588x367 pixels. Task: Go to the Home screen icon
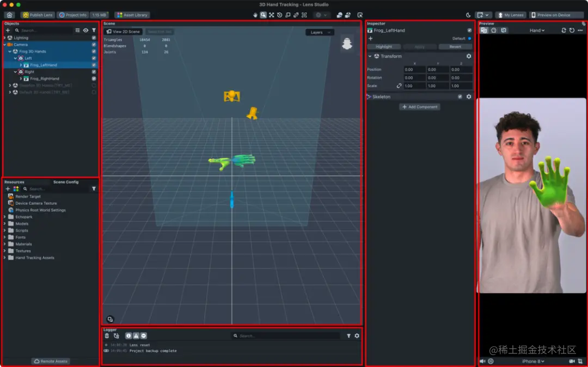pos(9,15)
